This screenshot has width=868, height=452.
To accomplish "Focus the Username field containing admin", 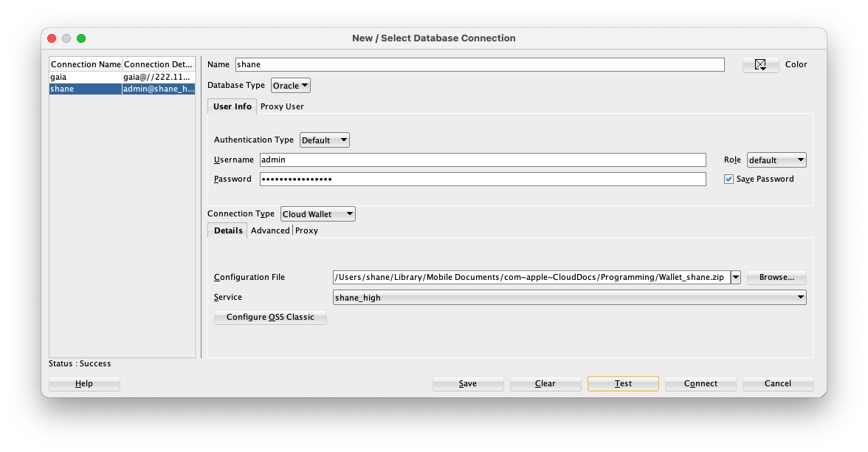I will pyautogui.click(x=483, y=160).
